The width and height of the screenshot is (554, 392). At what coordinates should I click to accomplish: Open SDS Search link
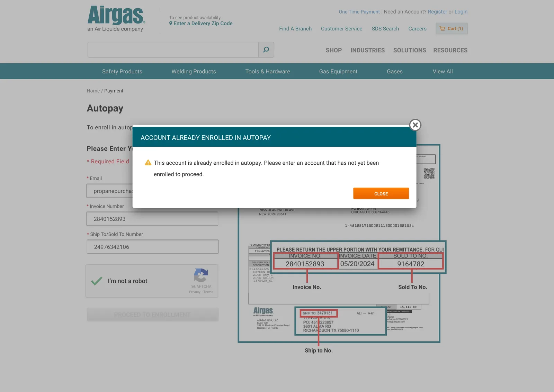coord(385,29)
